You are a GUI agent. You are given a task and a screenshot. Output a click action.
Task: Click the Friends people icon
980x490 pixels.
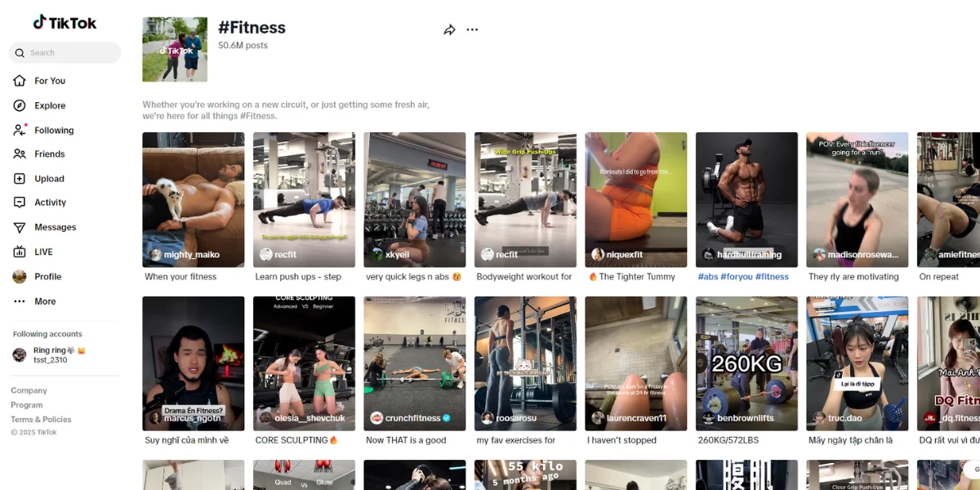(20, 154)
